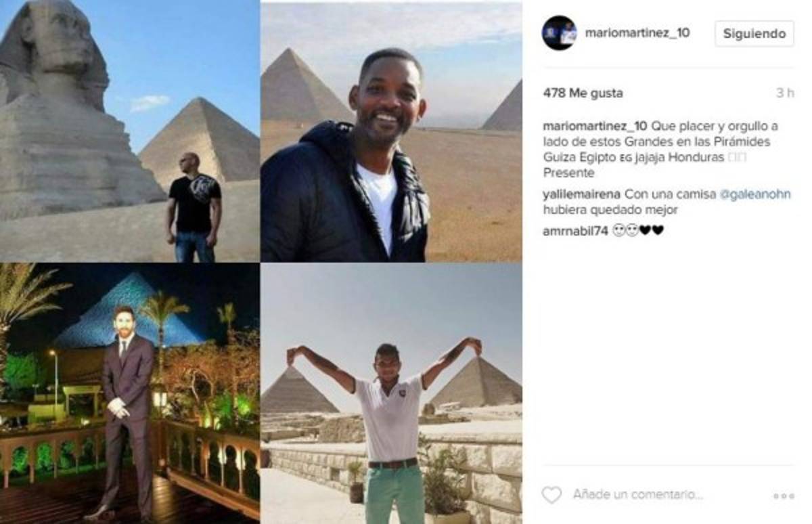
Task: Click the 3 h timestamp
Action: click(785, 93)
